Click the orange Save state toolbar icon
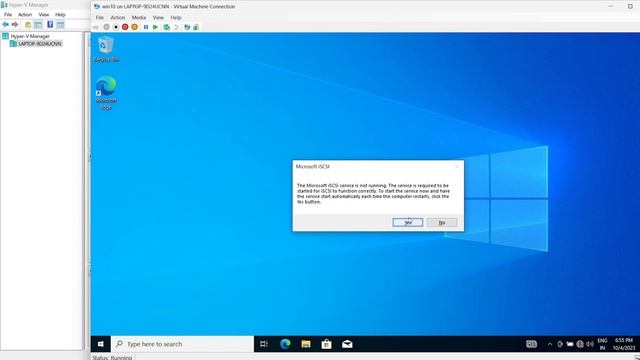The height and width of the screenshot is (360, 640). pos(134,27)
